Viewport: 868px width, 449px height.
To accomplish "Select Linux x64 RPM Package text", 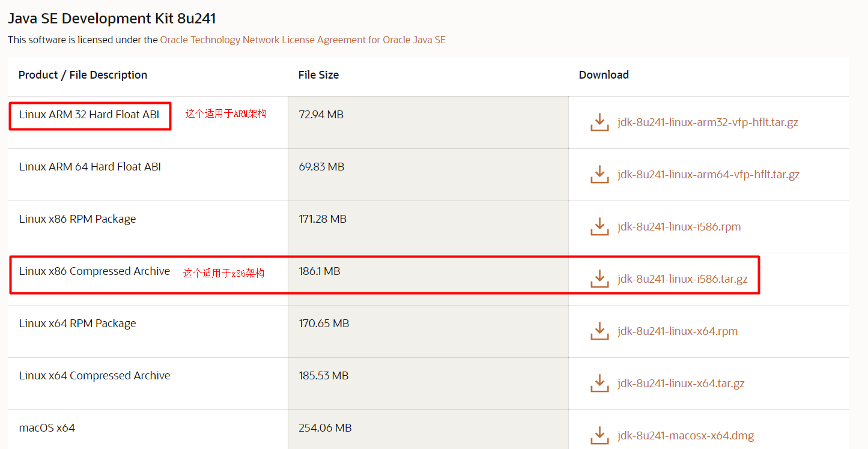I will coord(77,324).
